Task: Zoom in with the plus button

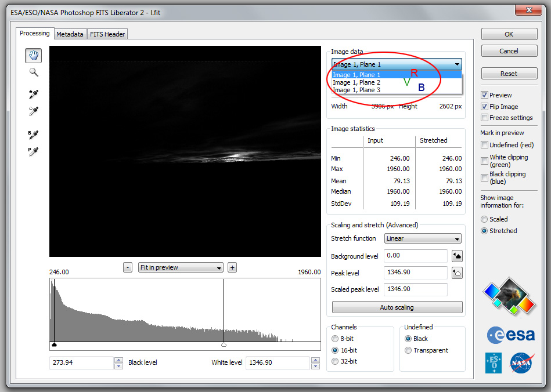Action: [232, 267]
